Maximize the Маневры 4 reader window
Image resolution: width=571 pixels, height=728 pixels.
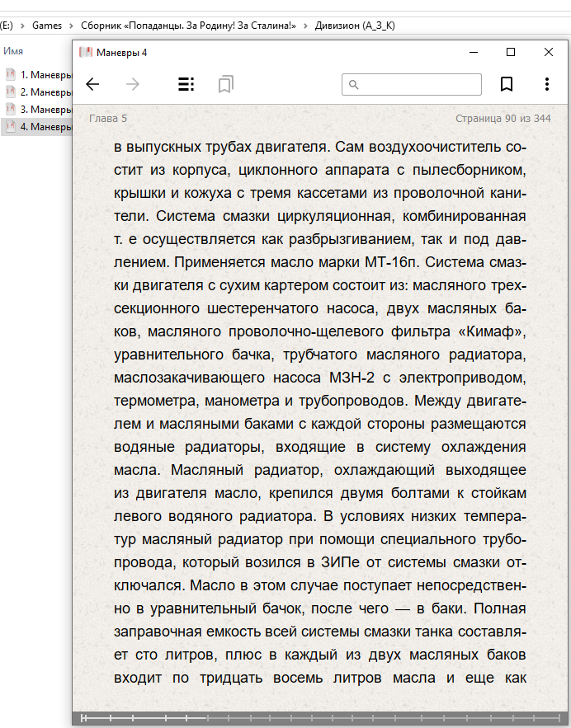[x=511, y=52]
